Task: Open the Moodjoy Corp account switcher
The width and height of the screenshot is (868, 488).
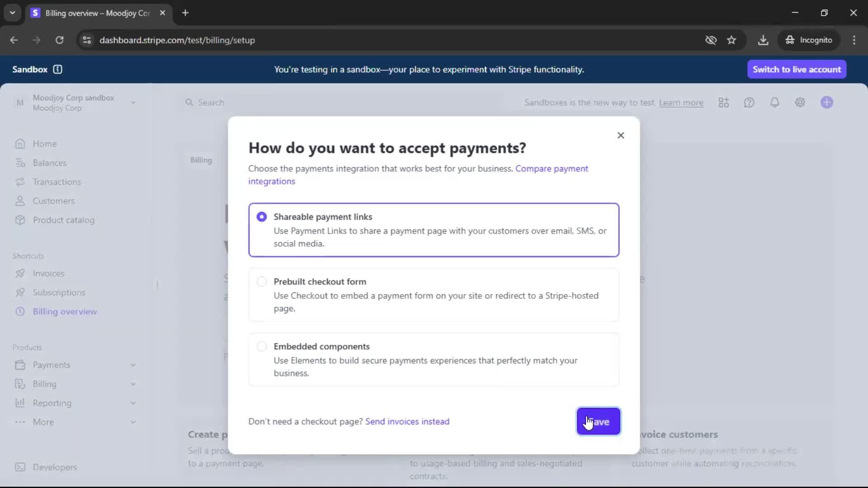Action: (x=75, y=103)
